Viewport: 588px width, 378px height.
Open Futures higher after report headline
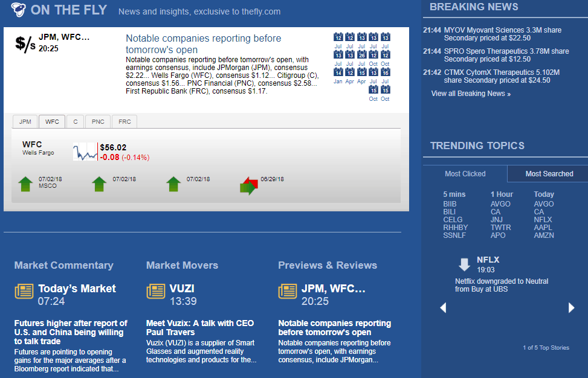point(71,332)
